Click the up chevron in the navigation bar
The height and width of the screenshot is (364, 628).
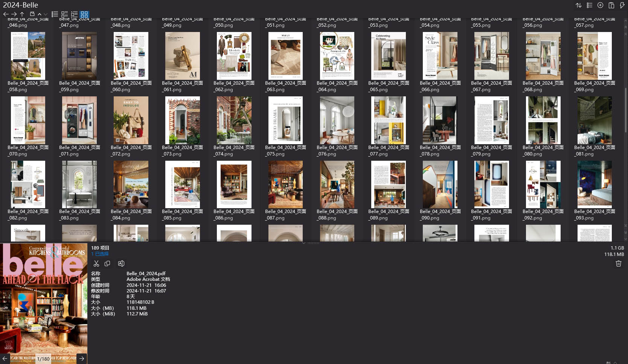pos(40,14)
